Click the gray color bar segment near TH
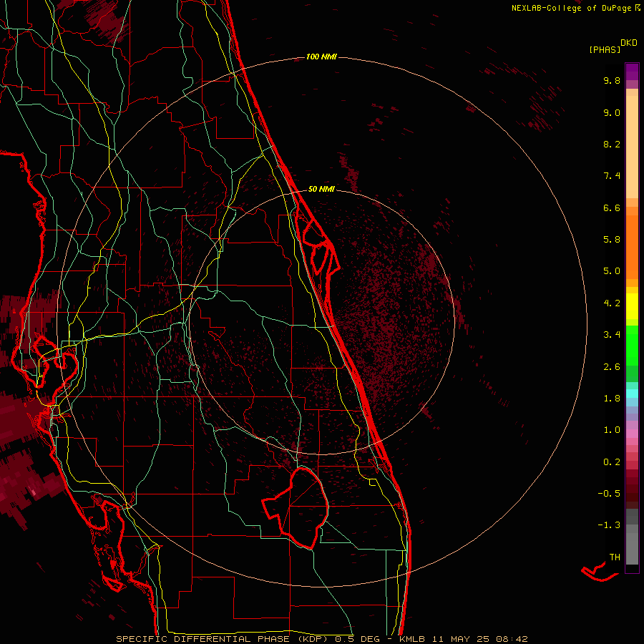The image size is (644, 644). [x=632, y=548]
